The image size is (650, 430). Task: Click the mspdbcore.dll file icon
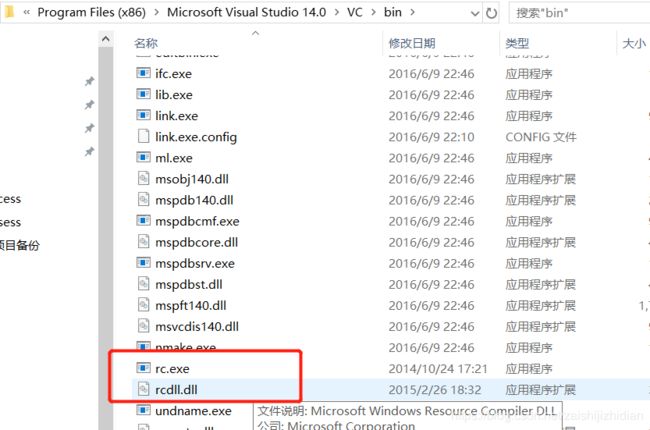143,242
